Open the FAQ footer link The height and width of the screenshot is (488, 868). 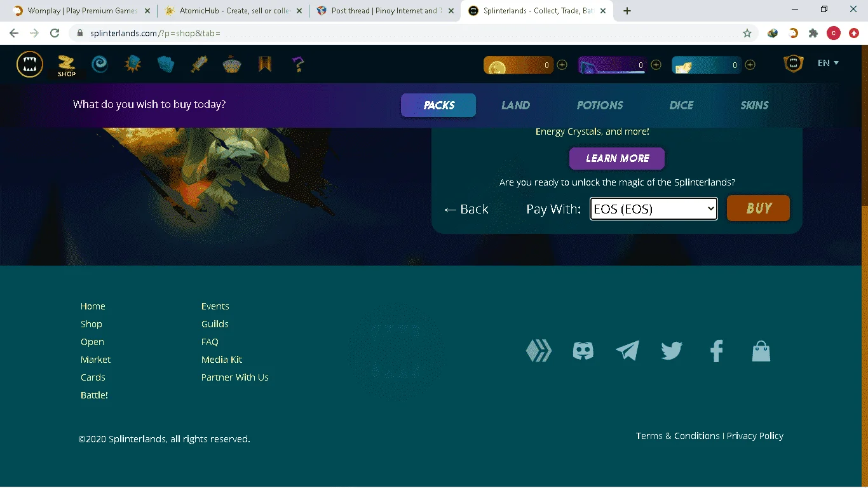[x=210, y=342]
